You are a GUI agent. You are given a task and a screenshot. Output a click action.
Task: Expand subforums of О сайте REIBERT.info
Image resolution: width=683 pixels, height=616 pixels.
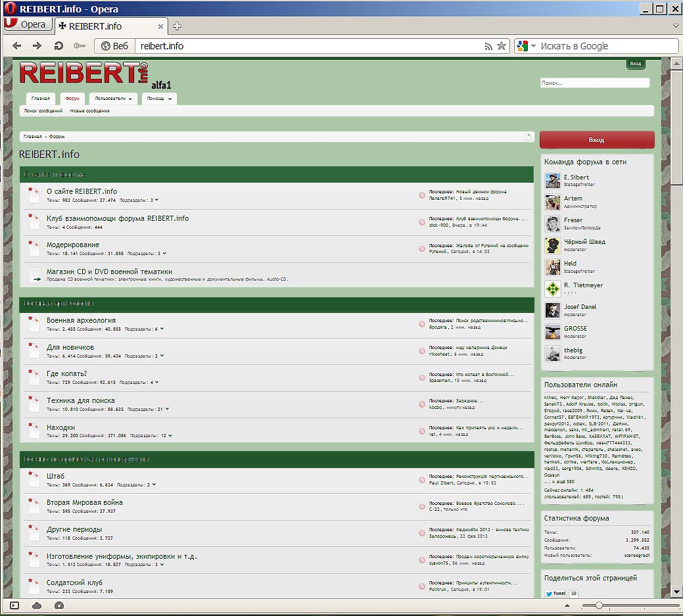(157, 200)
